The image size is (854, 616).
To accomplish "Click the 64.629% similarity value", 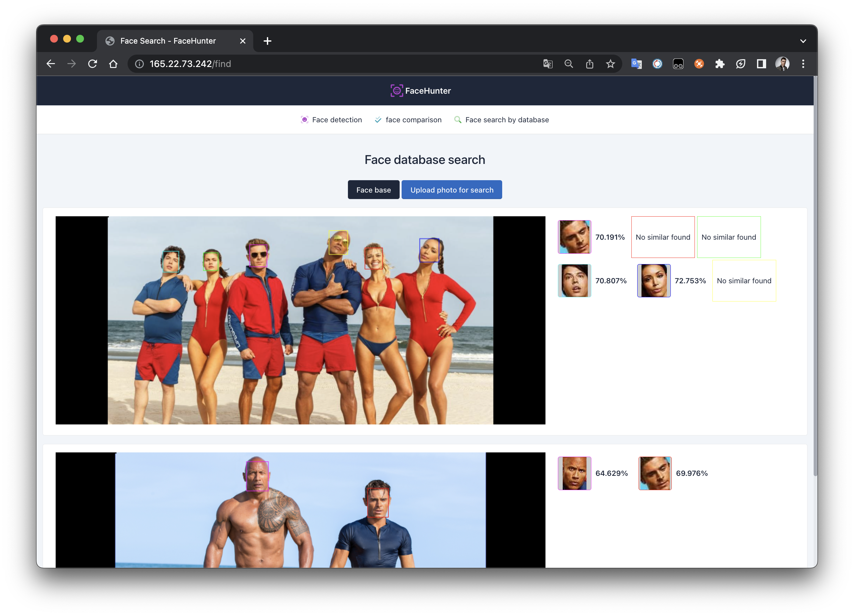I will pyautogui.click(x=612, y=473).
